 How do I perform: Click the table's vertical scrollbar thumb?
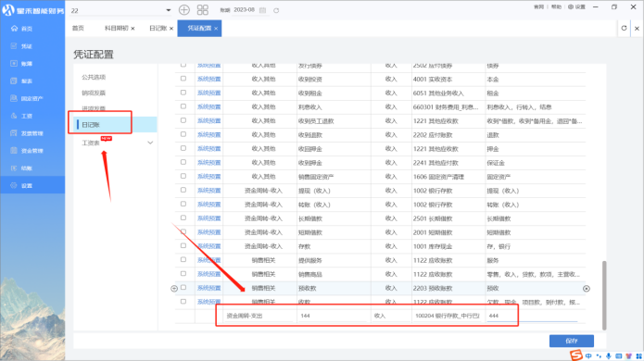(604, 295)
